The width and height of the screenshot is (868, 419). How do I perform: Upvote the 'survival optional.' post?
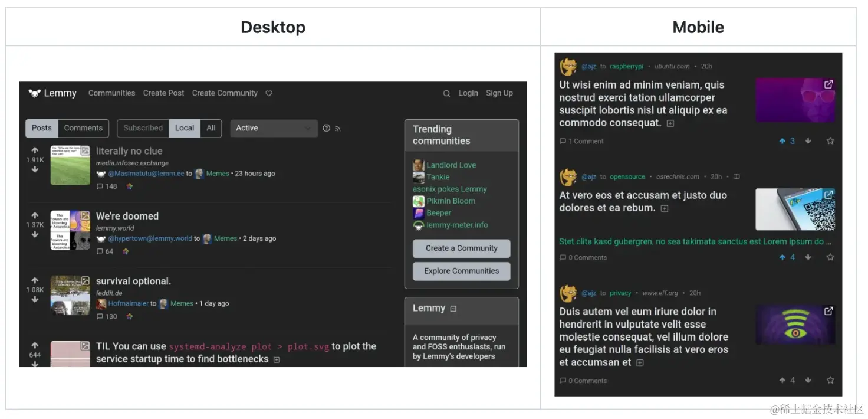coord(35,280)
